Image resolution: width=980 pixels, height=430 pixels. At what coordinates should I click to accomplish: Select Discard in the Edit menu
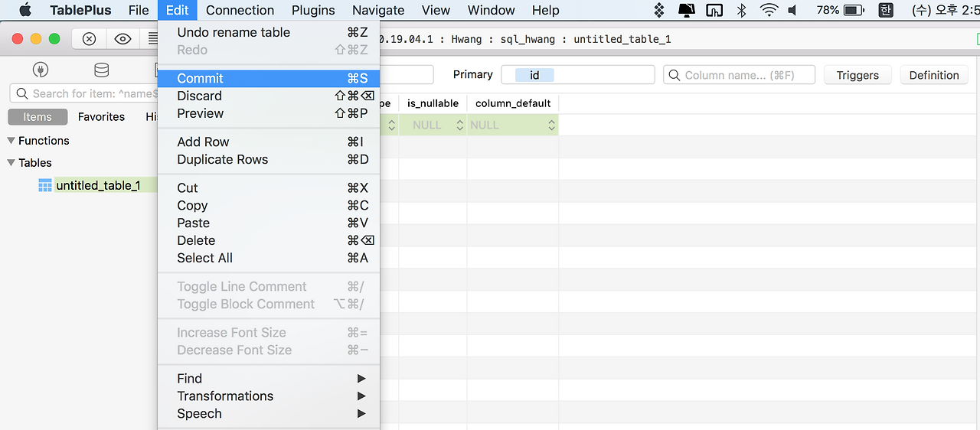[x=268, y=96]
